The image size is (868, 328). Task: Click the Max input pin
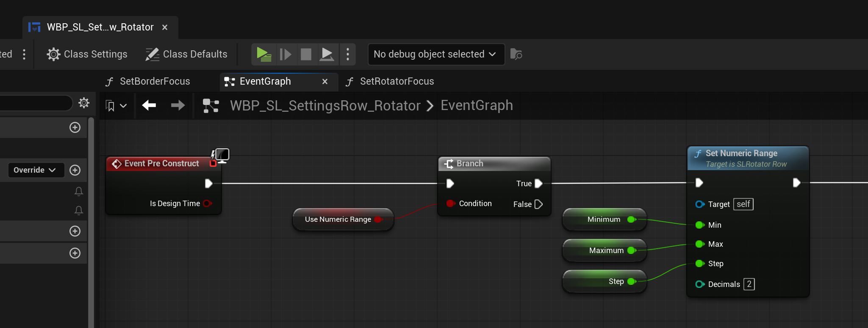click(699, 244)
